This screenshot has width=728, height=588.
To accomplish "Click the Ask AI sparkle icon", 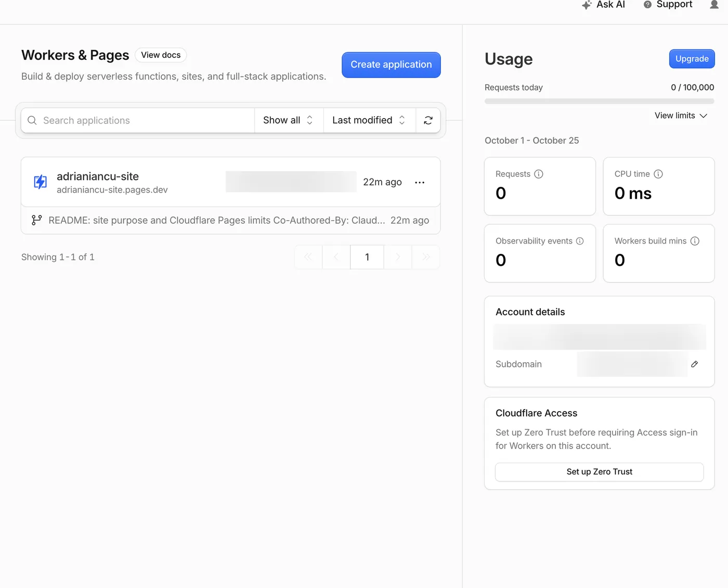I will click(587, 5).
